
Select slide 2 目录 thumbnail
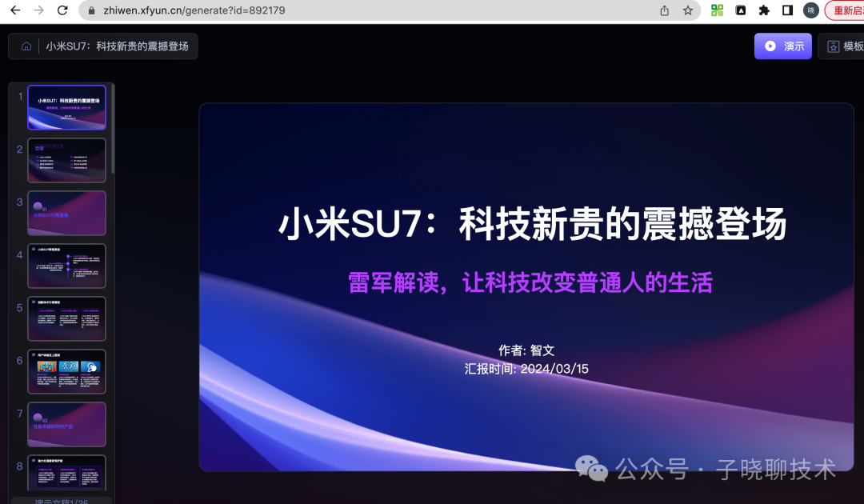[66, 160]
